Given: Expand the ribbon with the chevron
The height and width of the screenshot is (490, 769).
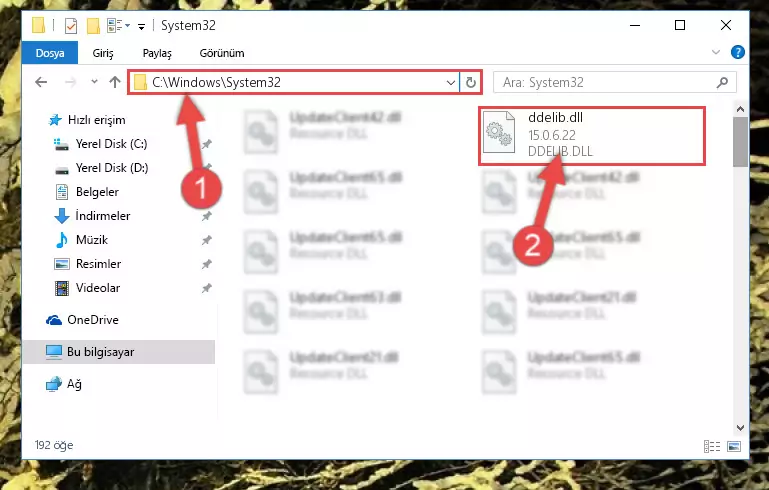Looking at the screenshot, I should [716, 52].
